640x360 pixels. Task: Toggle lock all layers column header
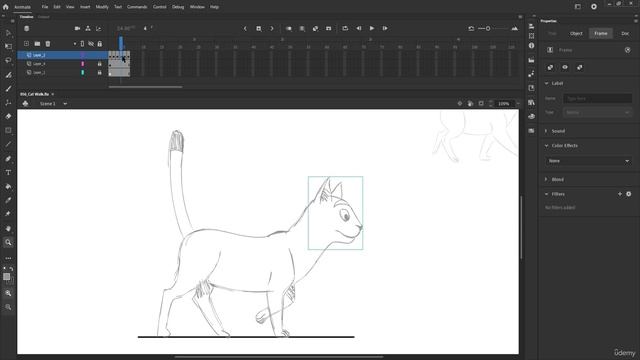point(100,44)
